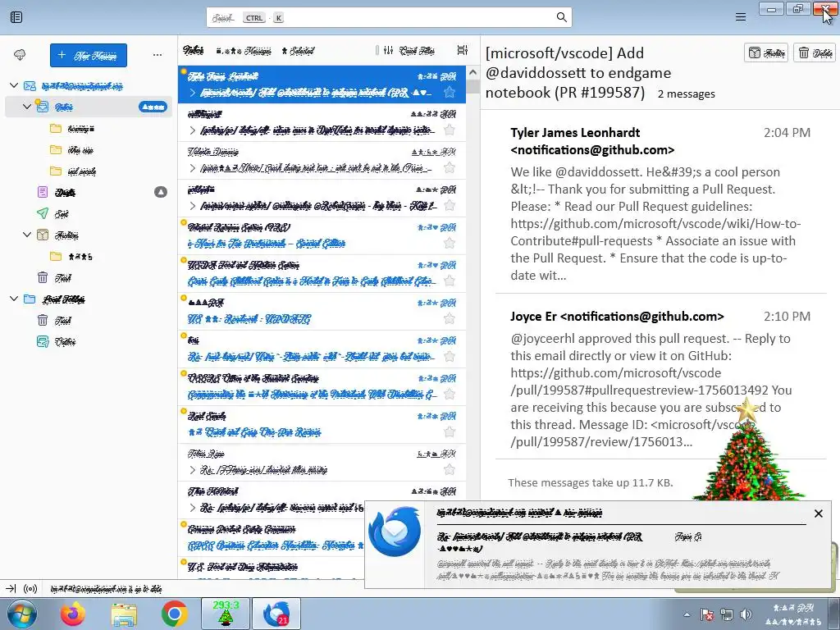This screenshot has height=630, width=840.
Task: Select the Outbox folder icon
Action: (x=43, y=342)
